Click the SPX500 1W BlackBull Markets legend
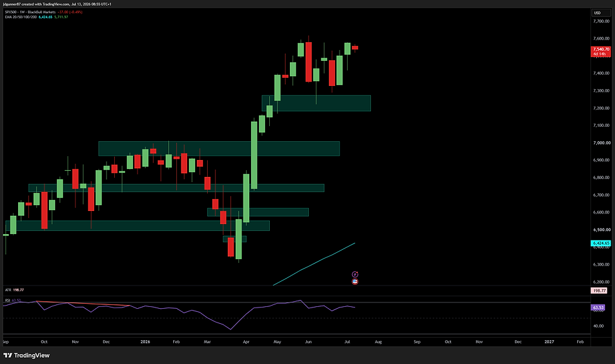The width and height of the screenshot is (615, 364). [30, 12]
